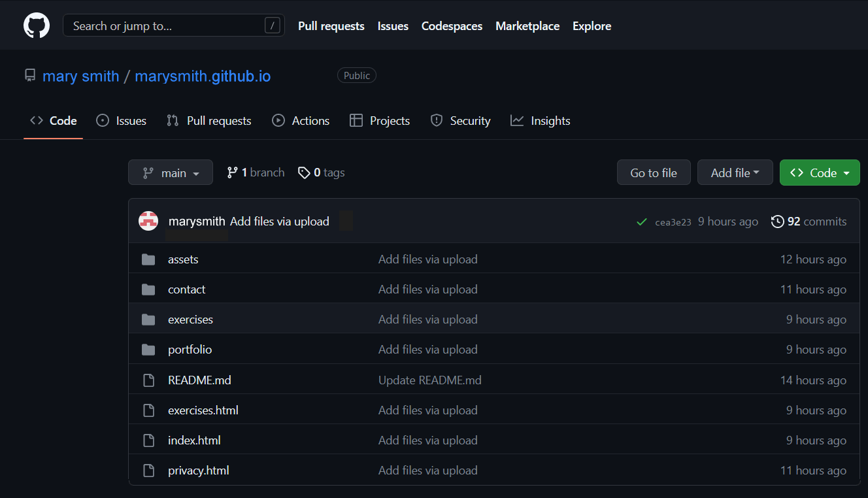Open the Pull requests repository tab
Viewport: 868px width, 498px height.
[x=209, y=121]
